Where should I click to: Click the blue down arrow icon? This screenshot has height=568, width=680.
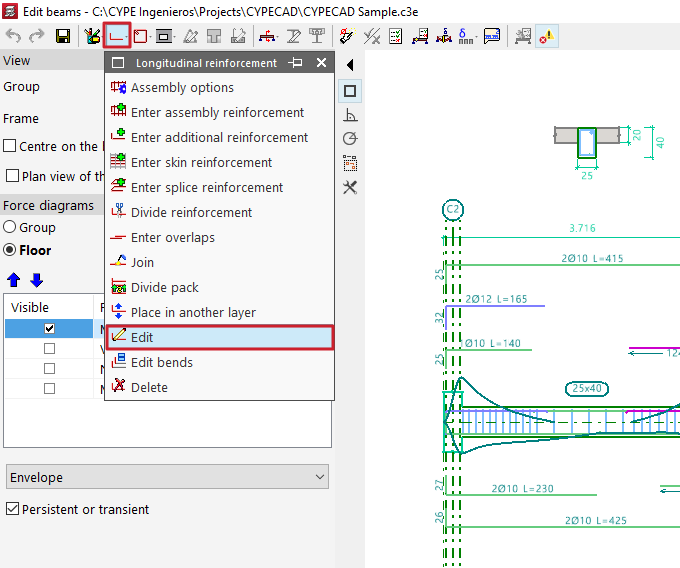(36, 280)
